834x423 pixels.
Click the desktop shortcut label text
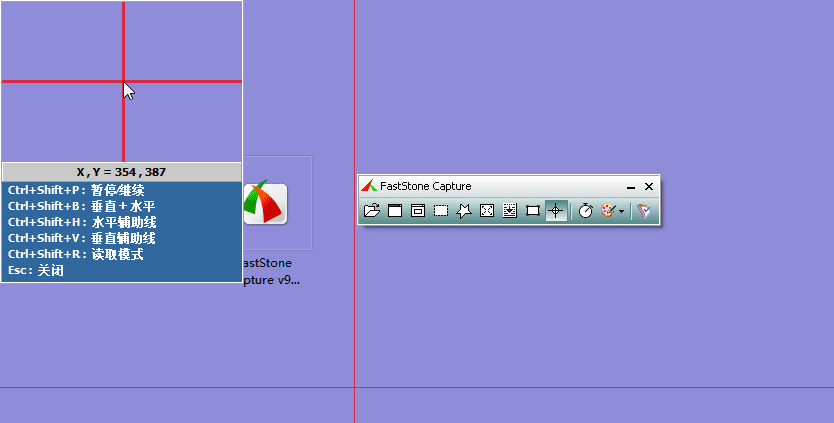[270, 271]
